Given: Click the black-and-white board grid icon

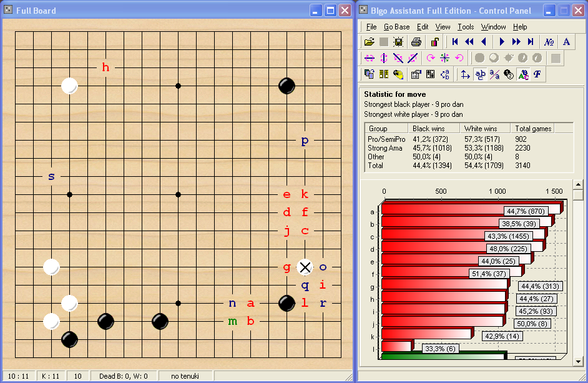Looking at the screenshot, I should coord(431,74).
